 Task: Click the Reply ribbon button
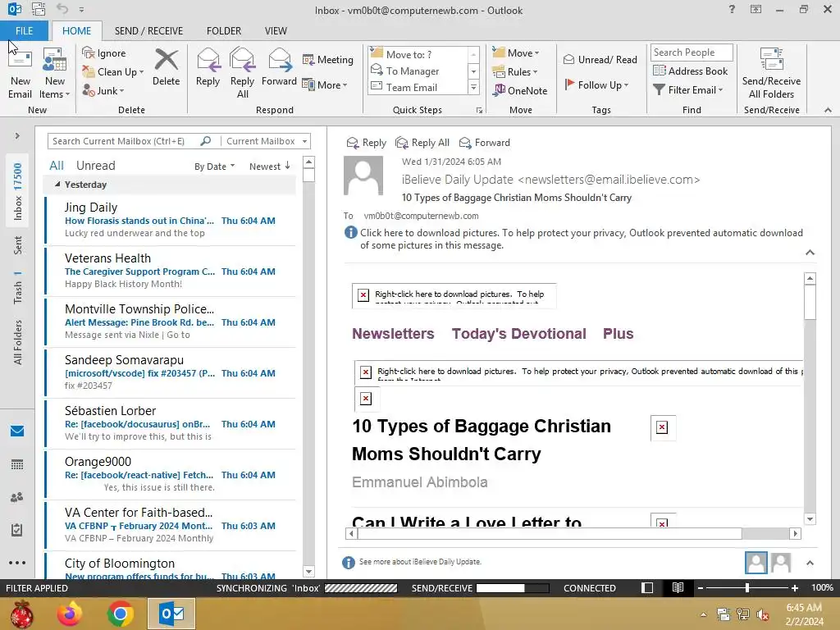pos(208,68)
